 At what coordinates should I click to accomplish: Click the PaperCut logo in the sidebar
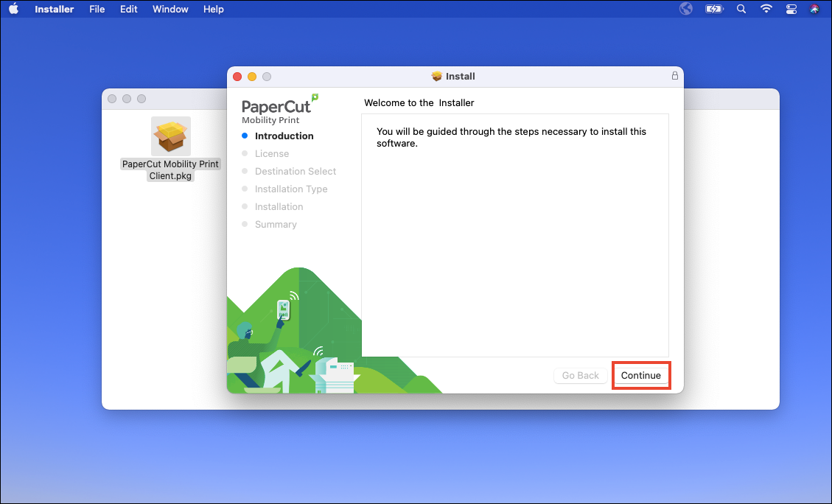(278, 108)
